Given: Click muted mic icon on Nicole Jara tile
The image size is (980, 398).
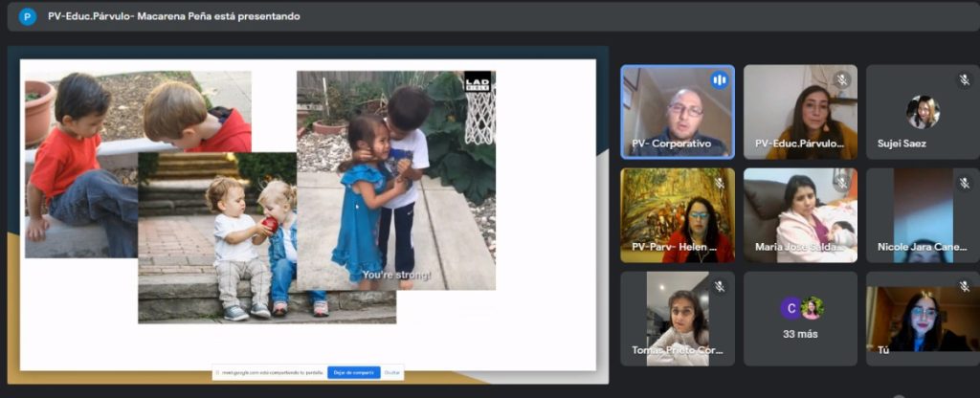Looking at the screenshot, I should [x=964, y=184].
